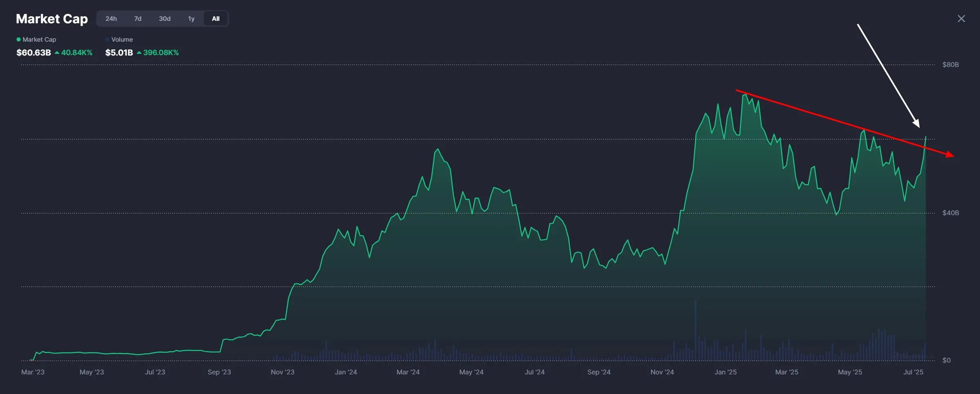The image size is (980, 394).
Task: Switch to the 7d time range
Action: pos(138,19)
